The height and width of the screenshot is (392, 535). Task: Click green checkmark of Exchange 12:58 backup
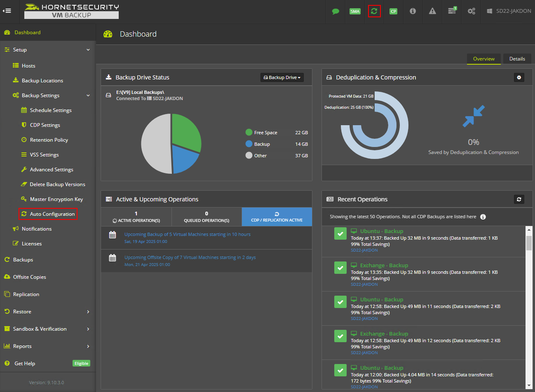click(x=340, y=336)
